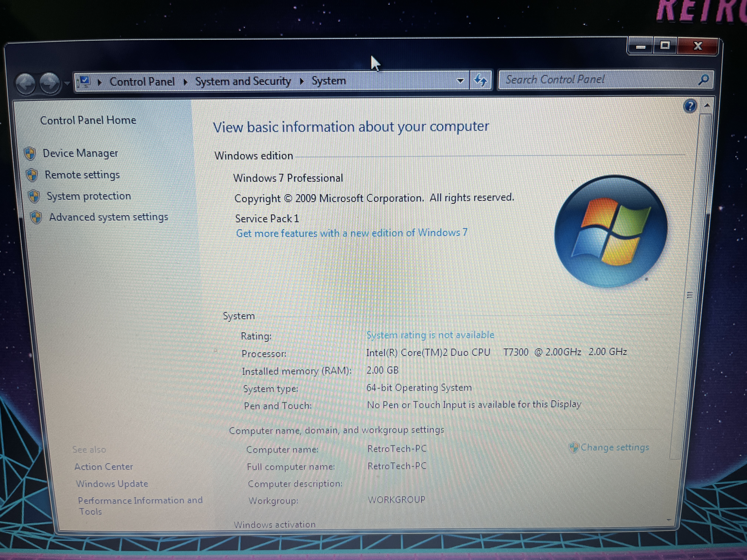Click shield icon next to Change settings
The width and height of the screenshot is (747, 560).
[x=574, y=448]
